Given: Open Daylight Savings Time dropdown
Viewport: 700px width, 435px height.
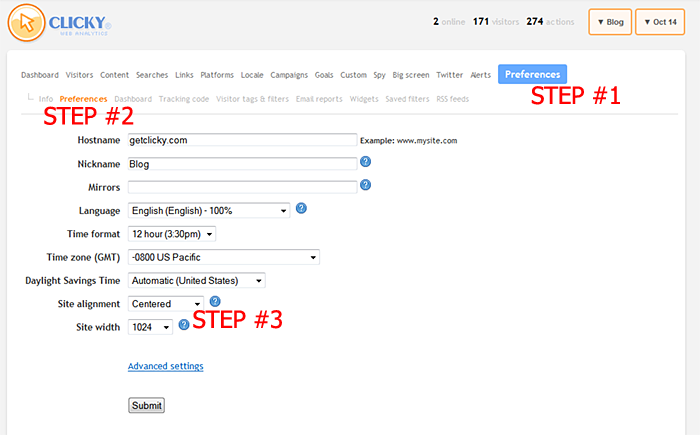Looking at the screenshot, I should (x=196, y=280).
